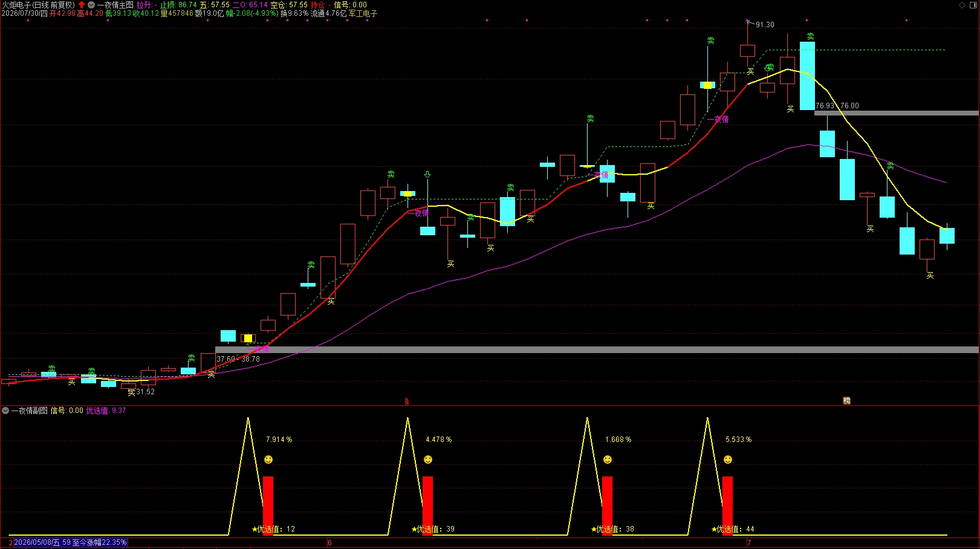Click month 7 marker on timeline
This screenshot has height=549, width=980.
tap(749, 543)
